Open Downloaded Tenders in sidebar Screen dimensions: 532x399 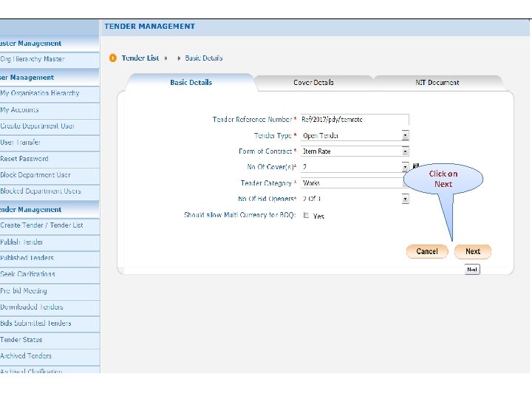50,307
